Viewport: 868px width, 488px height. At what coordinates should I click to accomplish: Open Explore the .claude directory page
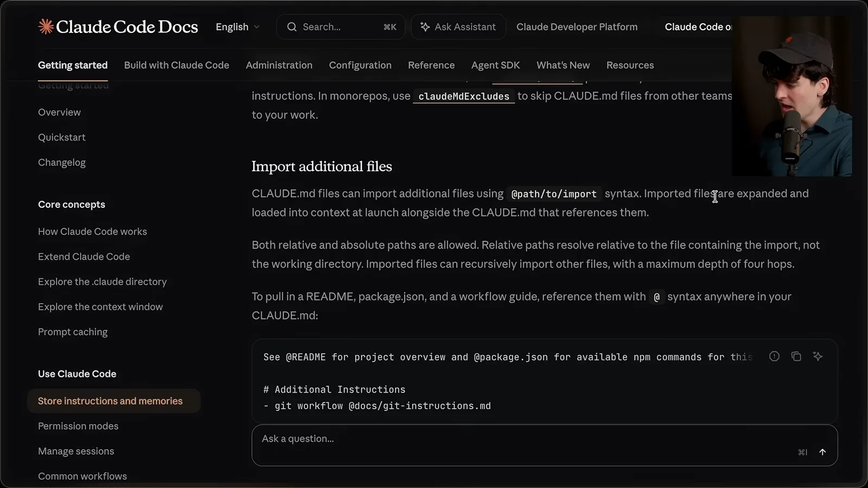tap(103, 281)
